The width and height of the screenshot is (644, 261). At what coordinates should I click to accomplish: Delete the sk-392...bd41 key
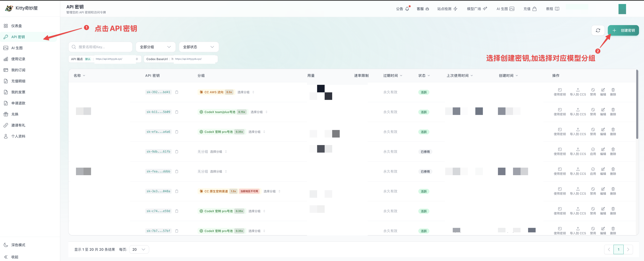coord(613,92)
